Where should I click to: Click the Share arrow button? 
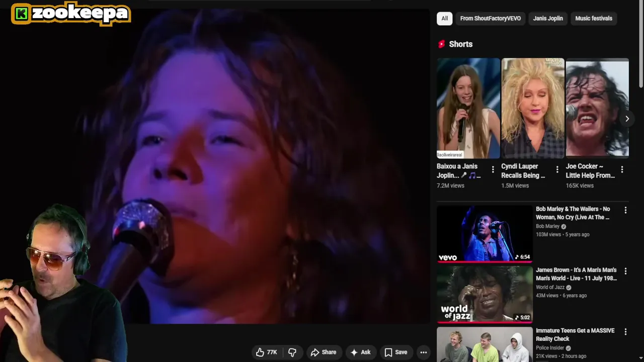(324, 352)
